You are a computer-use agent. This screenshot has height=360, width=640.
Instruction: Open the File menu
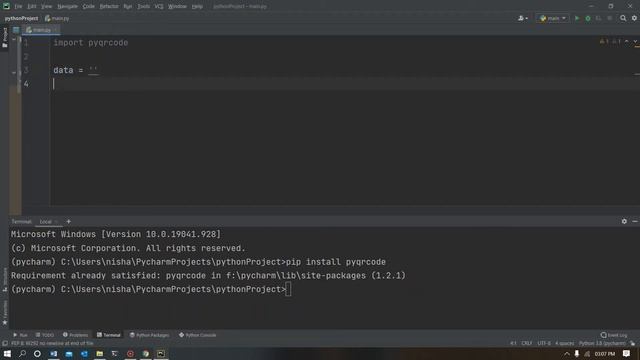[18, 7]
